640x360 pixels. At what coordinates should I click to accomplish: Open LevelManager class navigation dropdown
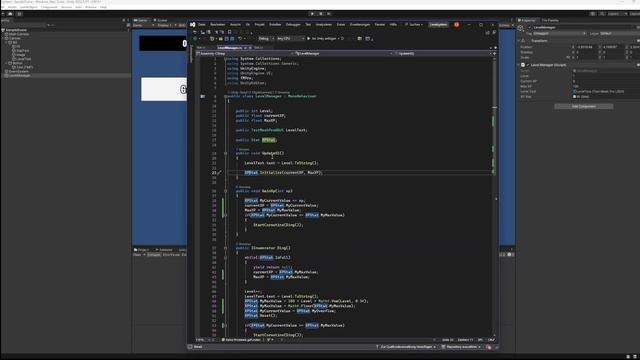coord(344,53)
